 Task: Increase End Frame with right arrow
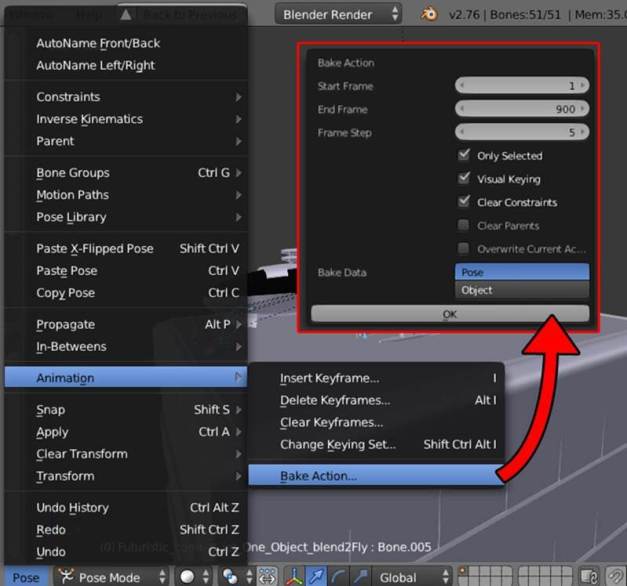(x=583, y=108)
